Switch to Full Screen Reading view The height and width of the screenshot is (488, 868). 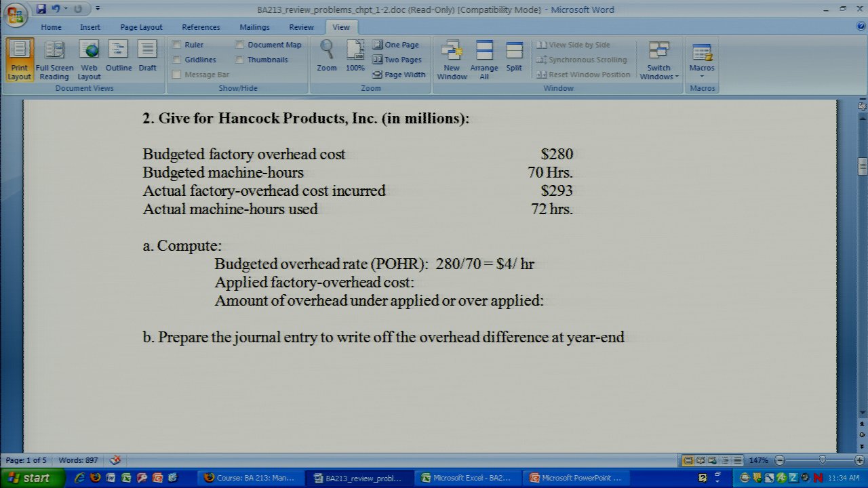click(54, 60)
